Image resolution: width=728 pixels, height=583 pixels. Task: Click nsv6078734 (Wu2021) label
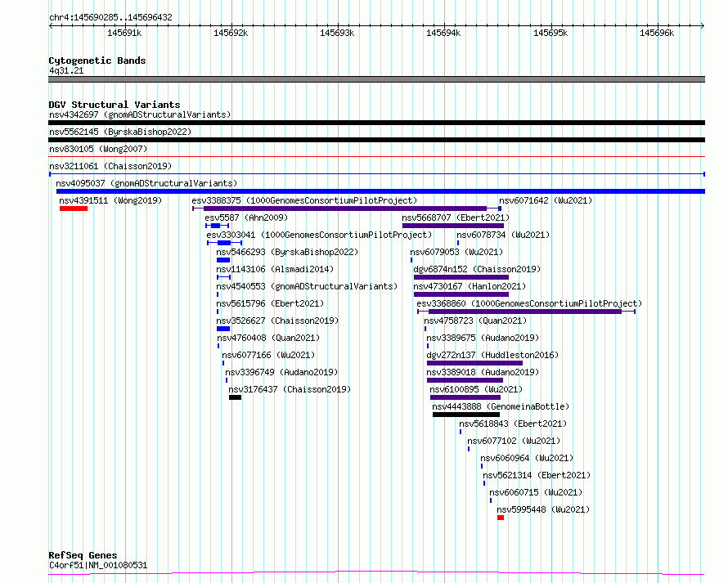pyautogui.click(x=503, y=235)
